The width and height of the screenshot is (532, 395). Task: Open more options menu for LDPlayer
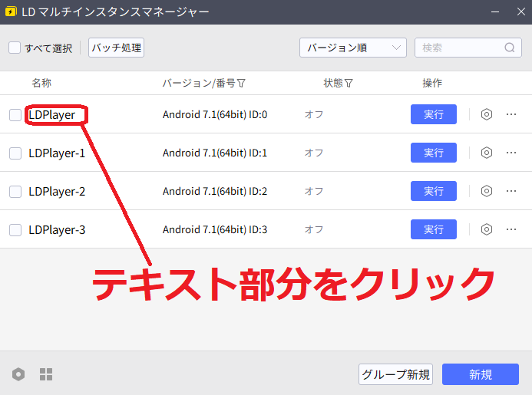[x=511, y=114]
